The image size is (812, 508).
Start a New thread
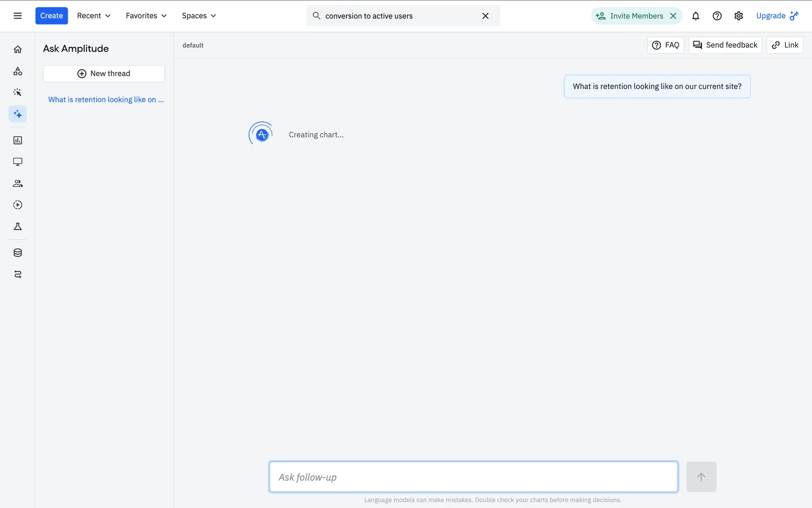[x=104, y=74]
